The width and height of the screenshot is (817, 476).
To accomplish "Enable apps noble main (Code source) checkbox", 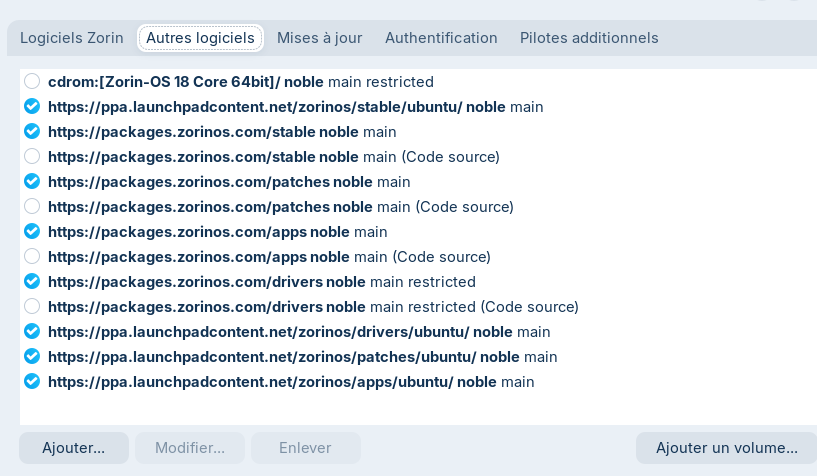I will click(x=32, y=256).
